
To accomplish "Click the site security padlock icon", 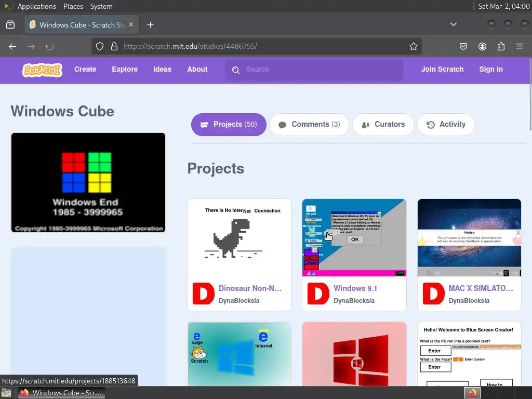I will [114, 46].
